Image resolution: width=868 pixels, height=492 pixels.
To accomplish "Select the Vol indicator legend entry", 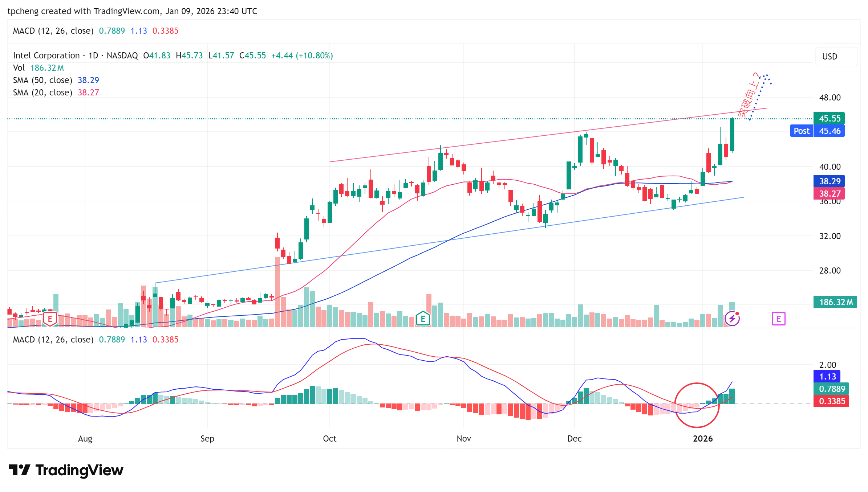I will [x=19, y=68].
